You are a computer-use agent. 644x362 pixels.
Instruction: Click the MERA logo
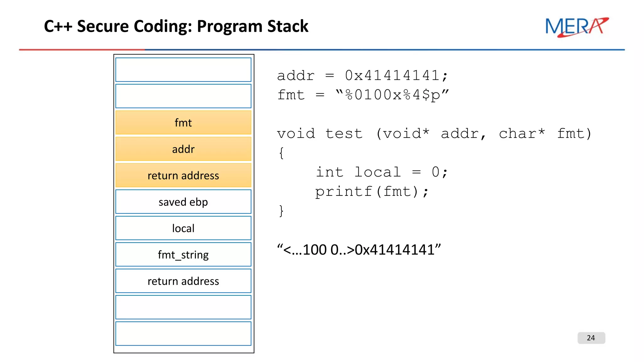(x=576, y=27)
